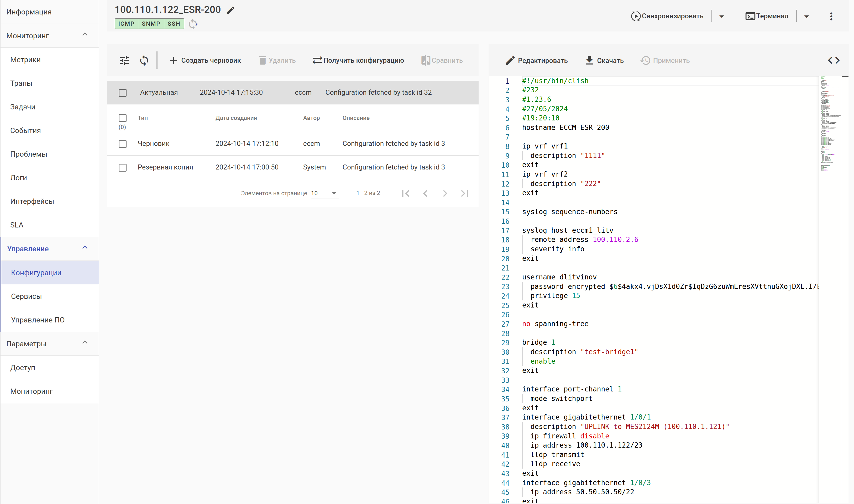Open the Интерфейсы menu item
Image resolution: width=854 pixels, height=504 pixels.
(32, 201)
